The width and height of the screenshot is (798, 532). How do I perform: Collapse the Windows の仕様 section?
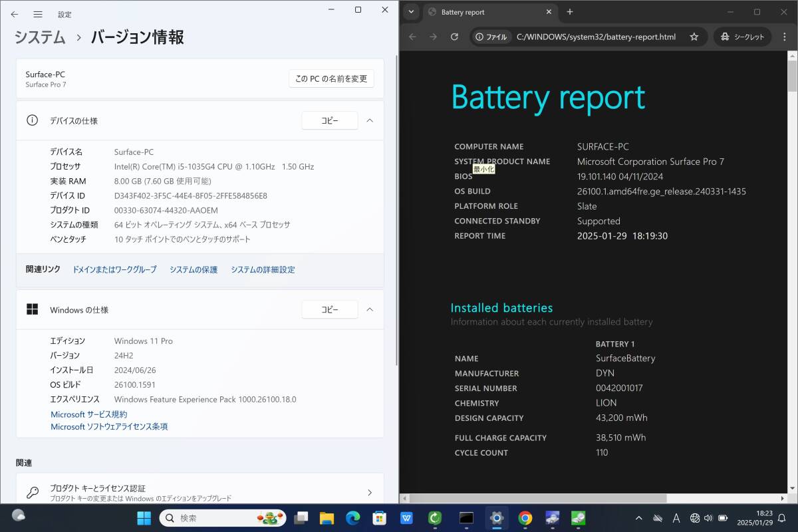(370, 309)
